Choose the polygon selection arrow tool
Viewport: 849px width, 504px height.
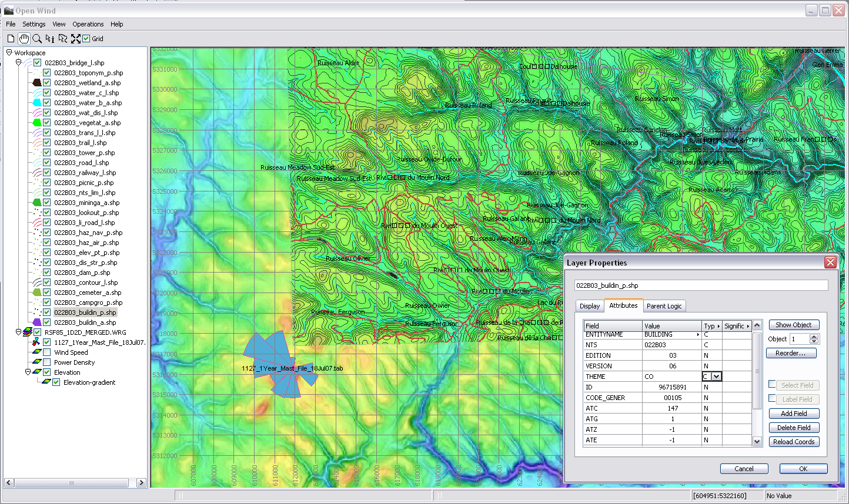click(x=63, y=39)
